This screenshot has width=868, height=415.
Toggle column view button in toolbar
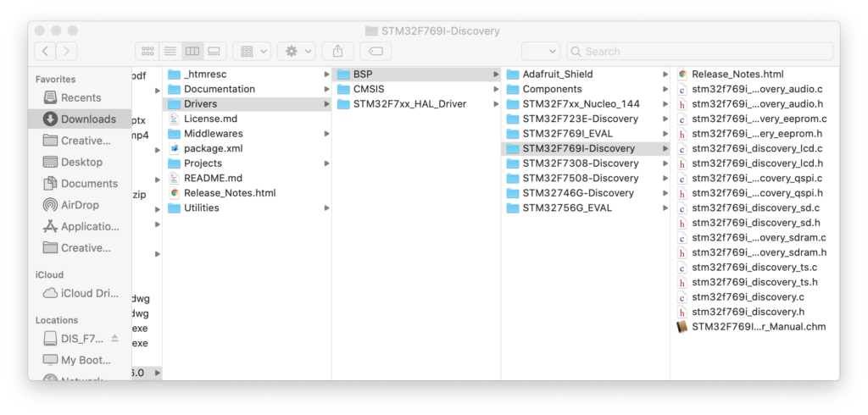[x=192, y=52]
